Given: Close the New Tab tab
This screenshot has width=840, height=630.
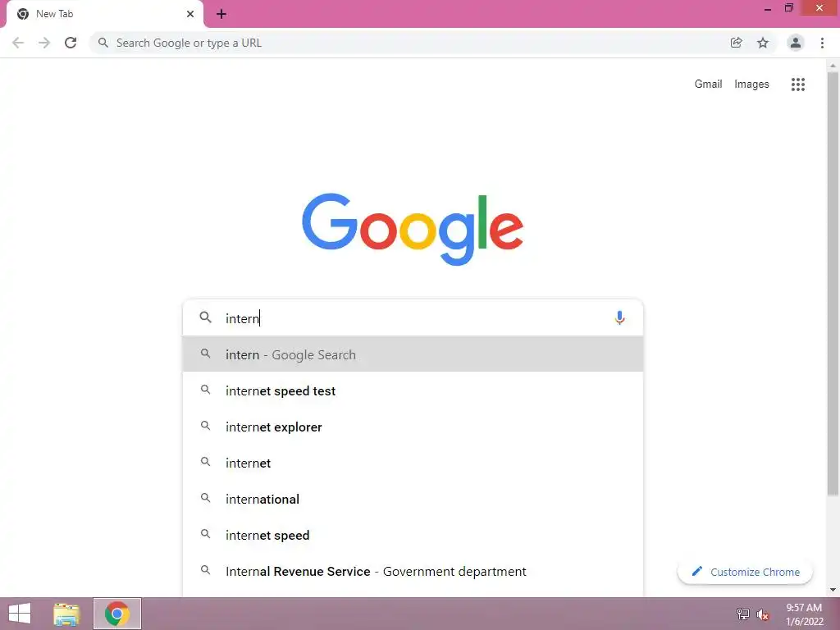Looking at the screenshot, I should point(190,14).
